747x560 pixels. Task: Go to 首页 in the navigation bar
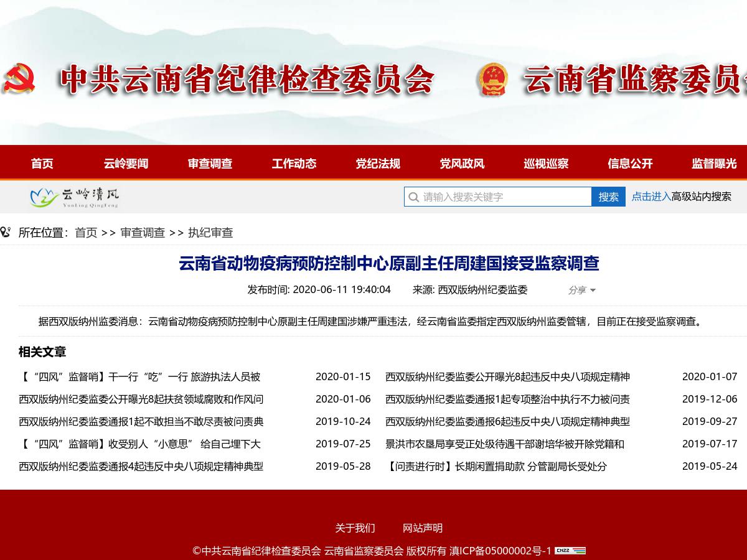pyautogui.click(x=42, y=164)
